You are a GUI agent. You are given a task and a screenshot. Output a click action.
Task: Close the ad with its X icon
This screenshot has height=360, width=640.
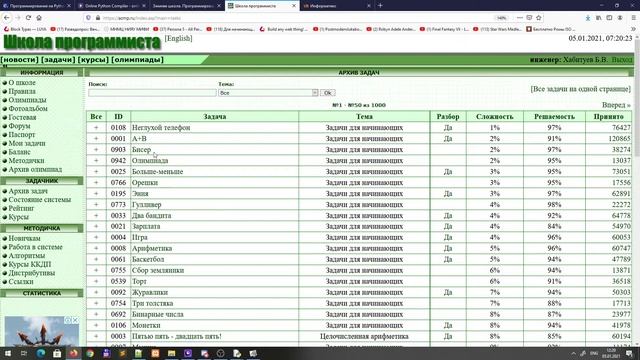pos(76,320)
